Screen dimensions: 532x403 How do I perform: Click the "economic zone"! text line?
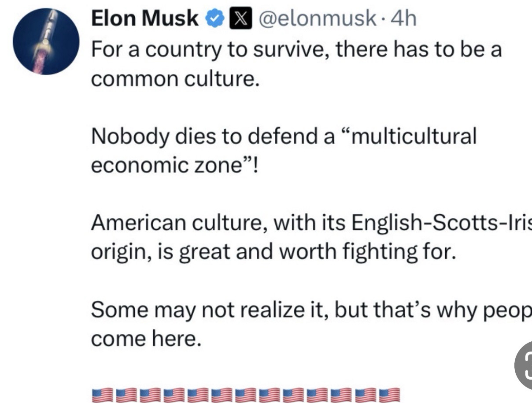[176, 167]
